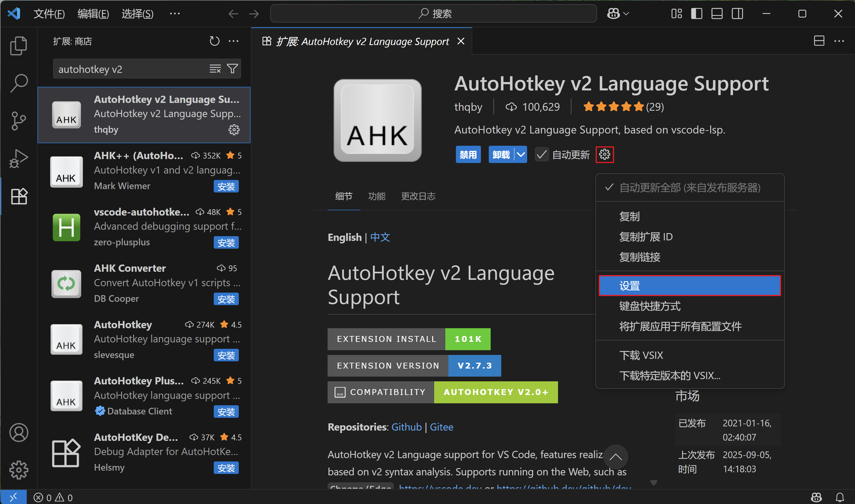The width and height of the screenshot is (855, 504).
Task: Go back with the navigation arrow
Action: pos(233,14)
